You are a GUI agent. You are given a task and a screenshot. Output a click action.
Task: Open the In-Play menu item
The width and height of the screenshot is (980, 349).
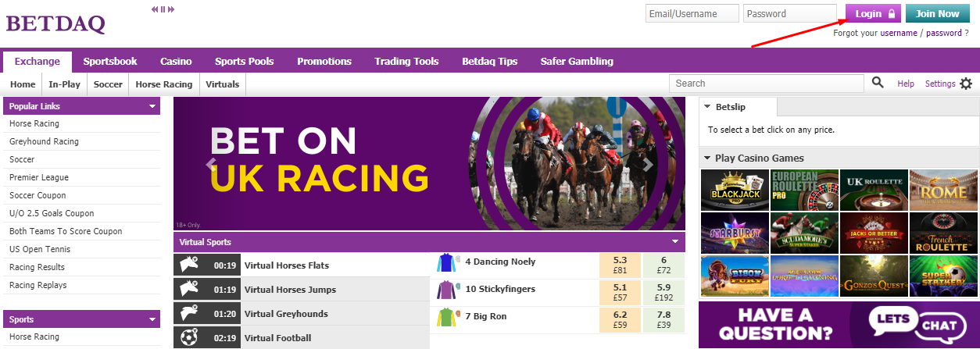point(64,84)
